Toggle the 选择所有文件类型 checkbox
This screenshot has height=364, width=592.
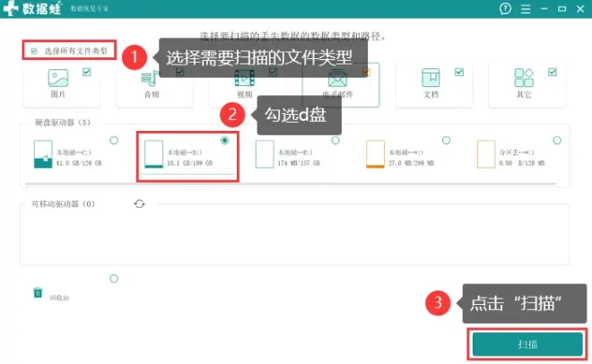[34, 51]
